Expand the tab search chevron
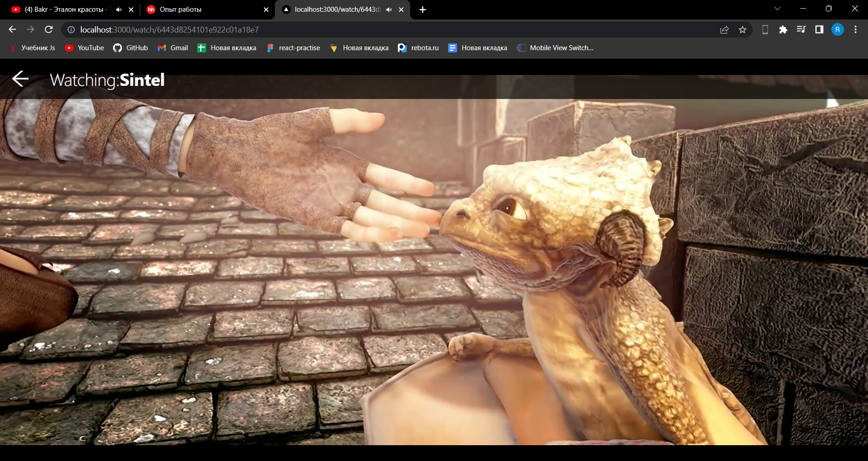Screen dimensions: 868x461 [777, 9]
